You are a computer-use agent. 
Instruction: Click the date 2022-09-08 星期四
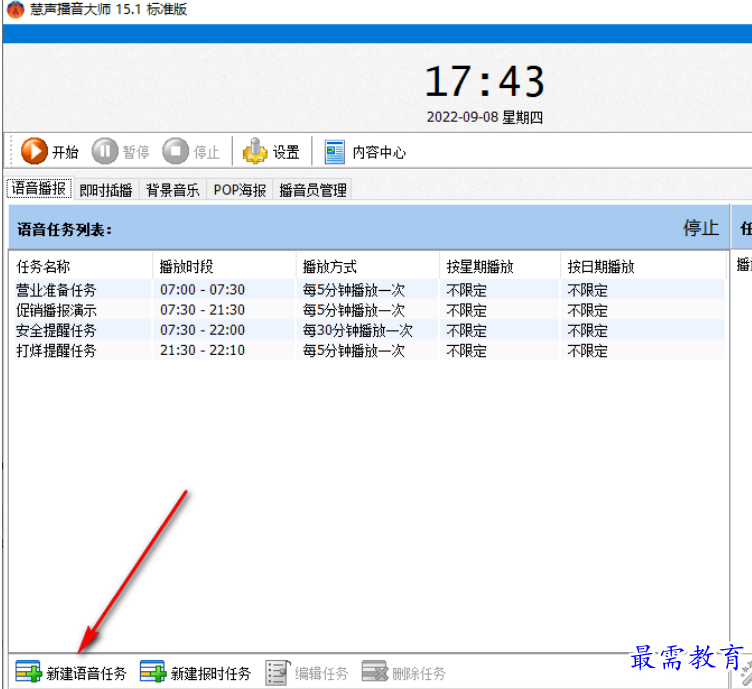485,117
